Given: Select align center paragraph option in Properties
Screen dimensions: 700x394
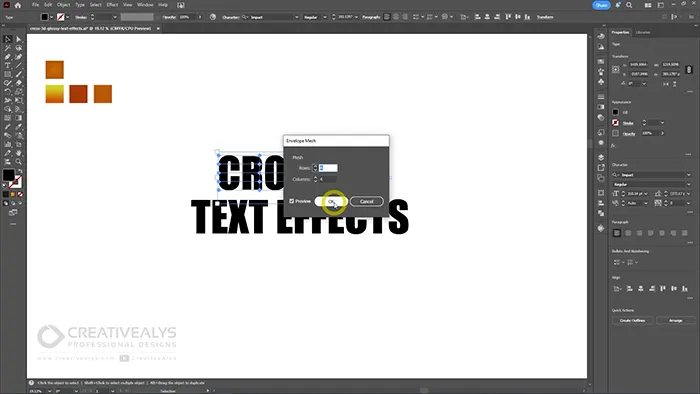Looking at the screenshot, I should pos(628,233).
